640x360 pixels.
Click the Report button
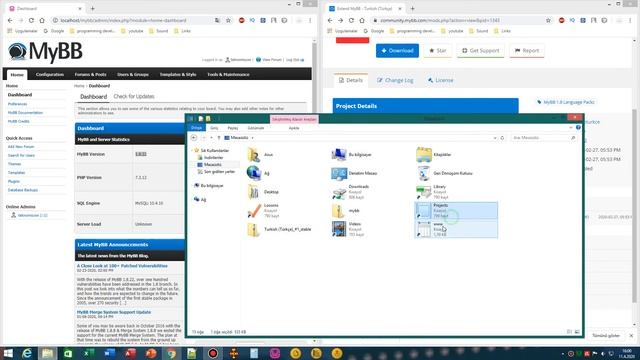(527, 51)
